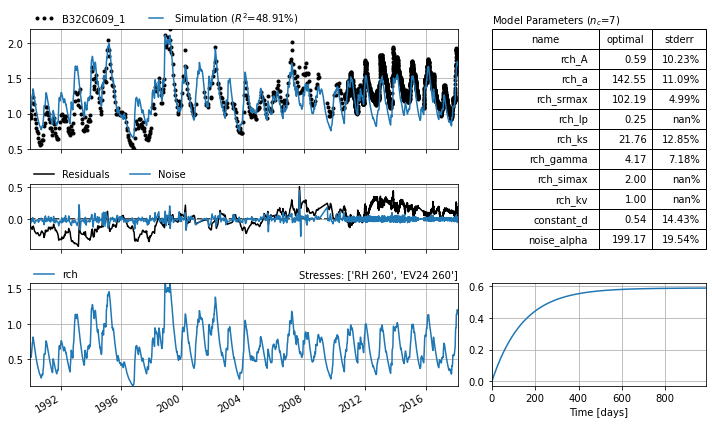This screenshot has width=712, height=424.
Task: Click the 2016 x-axis tick label
Action: click(x=413, y=403)
